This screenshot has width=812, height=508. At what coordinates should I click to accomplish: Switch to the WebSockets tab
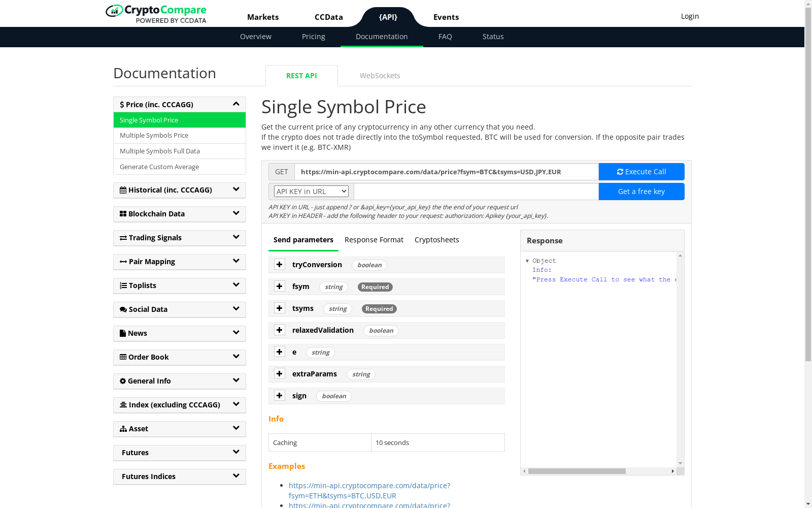[x=380, y=76]
